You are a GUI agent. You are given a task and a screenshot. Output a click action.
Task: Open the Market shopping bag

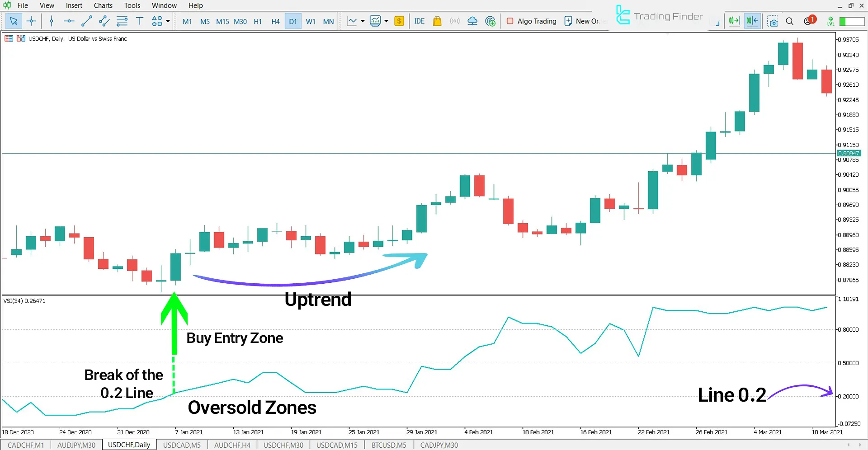[x=437, y=21]
